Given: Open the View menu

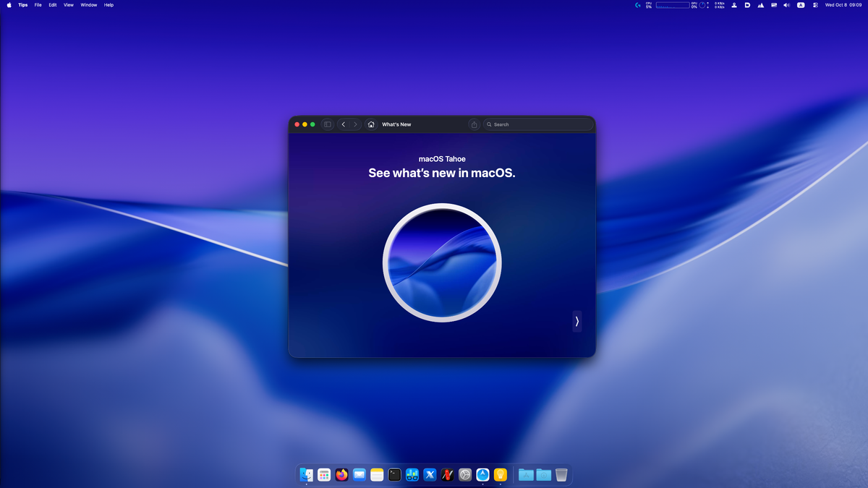Looking at the screenshot, I should pos(69,4).
